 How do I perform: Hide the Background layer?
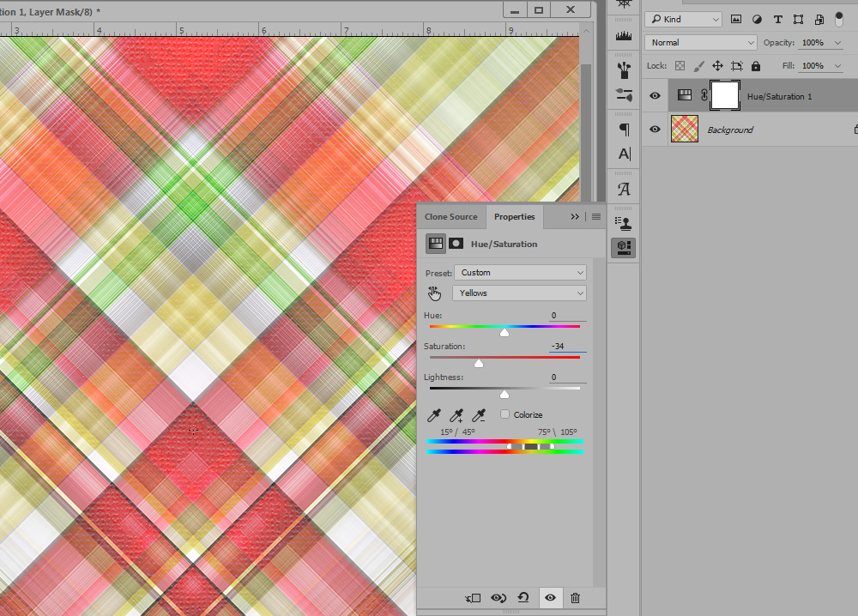click(x=655, y=130)
